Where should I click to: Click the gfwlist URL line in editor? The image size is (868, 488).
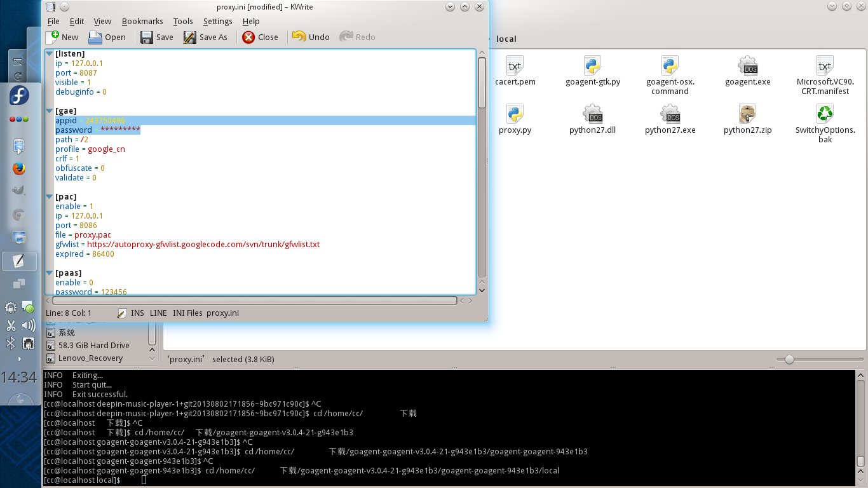tap(187, 244)
